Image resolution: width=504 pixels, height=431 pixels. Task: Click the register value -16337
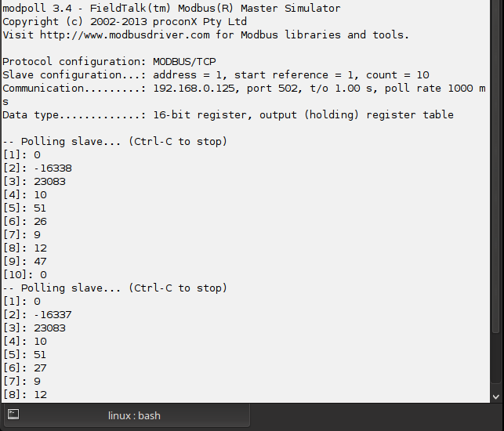point(53,315)
